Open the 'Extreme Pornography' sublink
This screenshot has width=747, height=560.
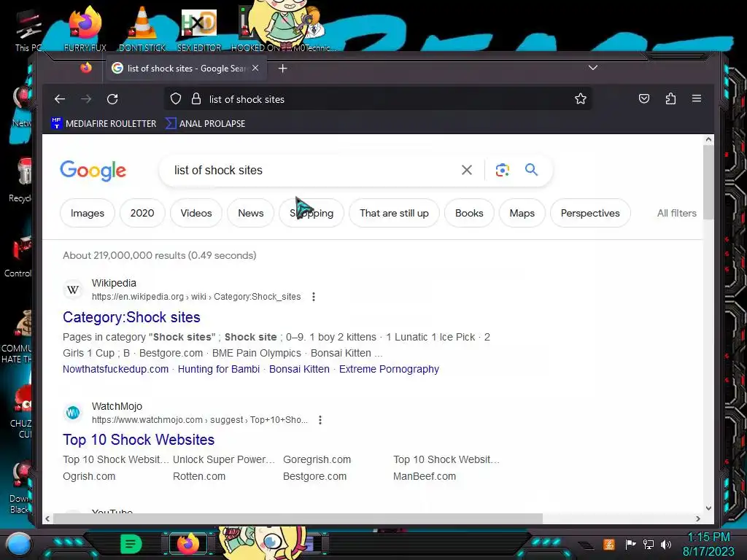tap(389, 369)
